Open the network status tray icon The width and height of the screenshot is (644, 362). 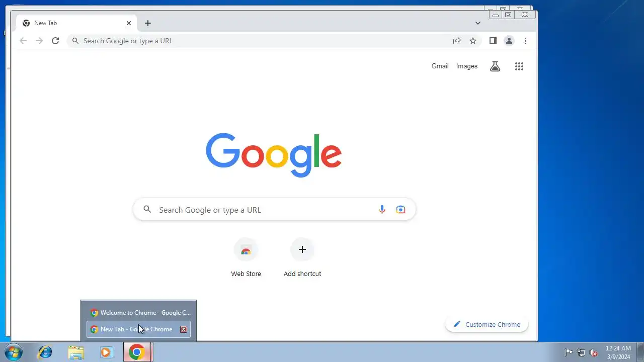coord(581,352)
